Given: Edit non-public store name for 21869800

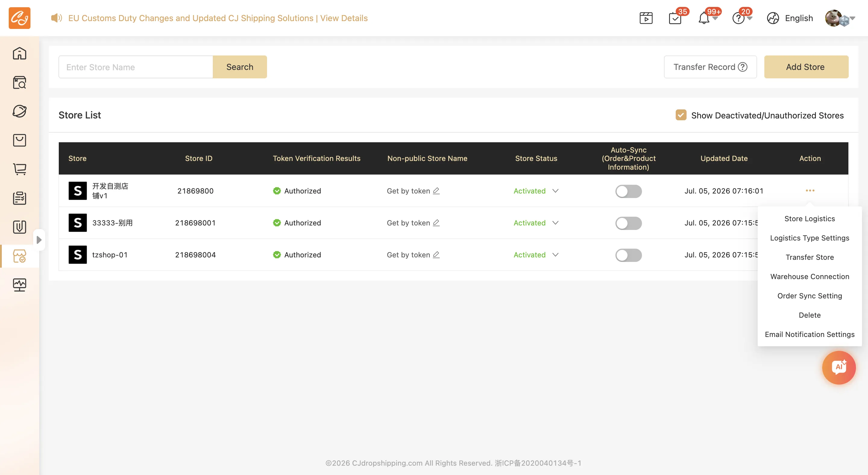Looking at the screenshot, I should click(436, 191).
